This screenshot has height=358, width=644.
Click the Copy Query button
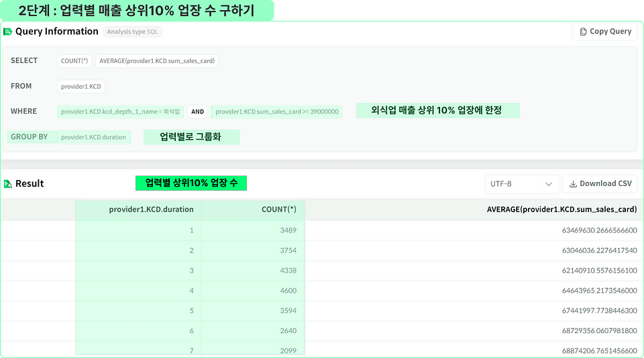[604, 32]
